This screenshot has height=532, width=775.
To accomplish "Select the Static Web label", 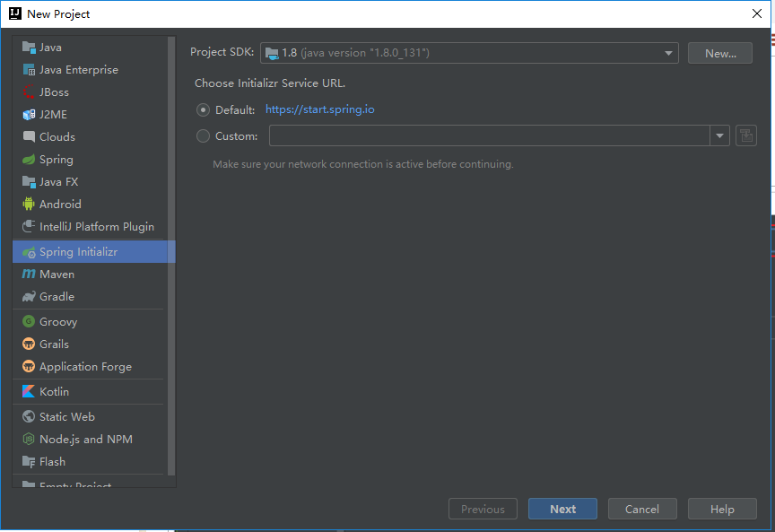I will point(67,417).
